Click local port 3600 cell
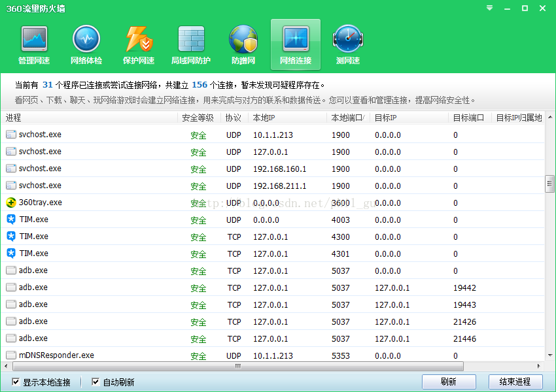 [340, 203]
